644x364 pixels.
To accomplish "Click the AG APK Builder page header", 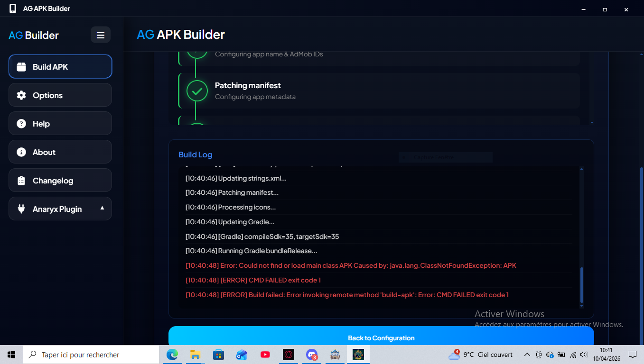I will pos(181,35).
